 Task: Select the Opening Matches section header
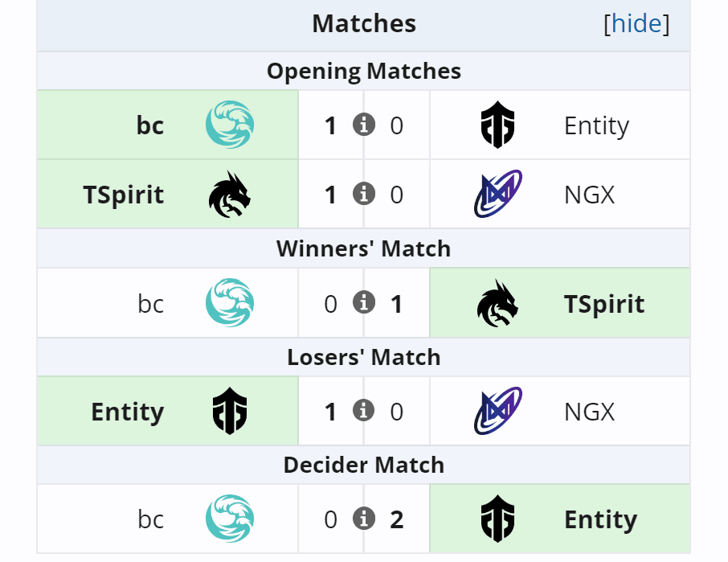point(363,71)
